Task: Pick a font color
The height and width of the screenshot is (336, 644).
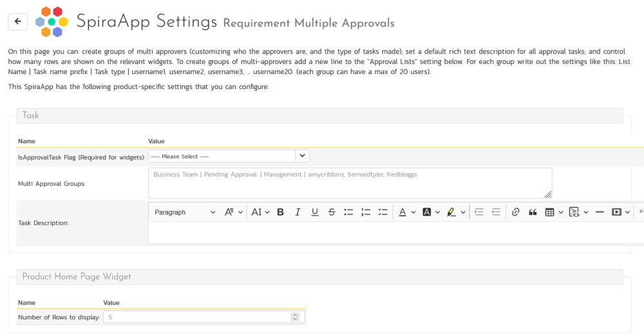Action: pyautogui.click(x=402, y=212)
